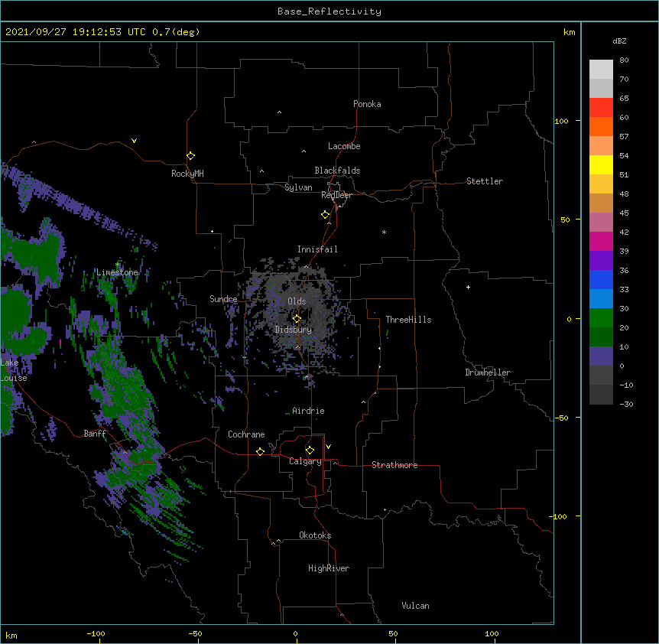Click the Calgary city label
Image resolution: width=659 pixels, height=644 pixels.
[x=305, y=461]
